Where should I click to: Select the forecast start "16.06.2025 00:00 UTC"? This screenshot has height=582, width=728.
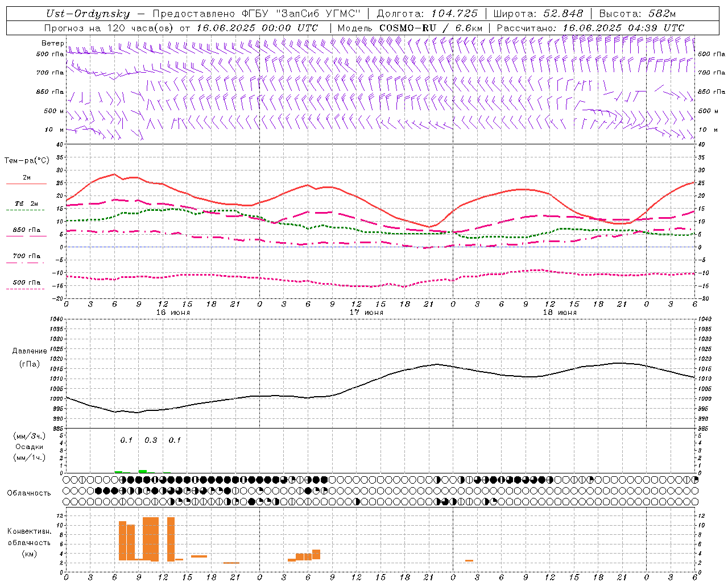click(x=257, y=28)
